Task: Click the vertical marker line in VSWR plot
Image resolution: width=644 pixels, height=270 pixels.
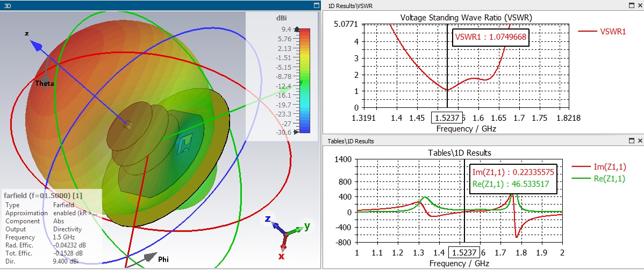Action: [x=447, y=65]
